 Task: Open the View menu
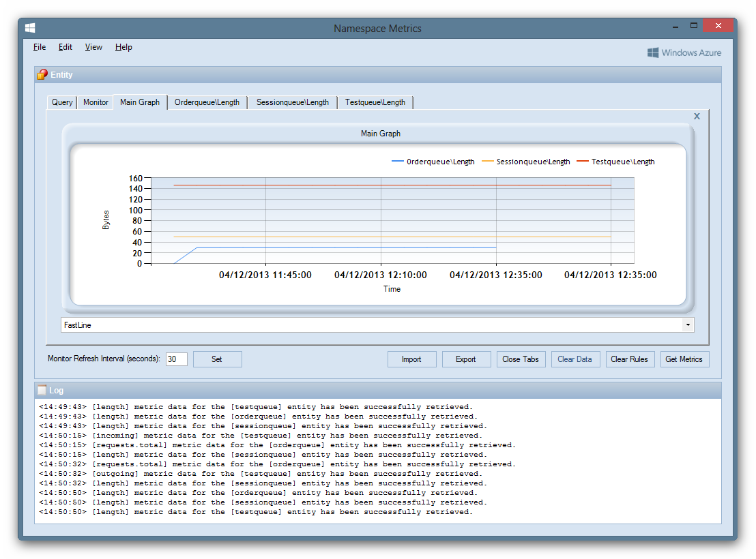93,47
